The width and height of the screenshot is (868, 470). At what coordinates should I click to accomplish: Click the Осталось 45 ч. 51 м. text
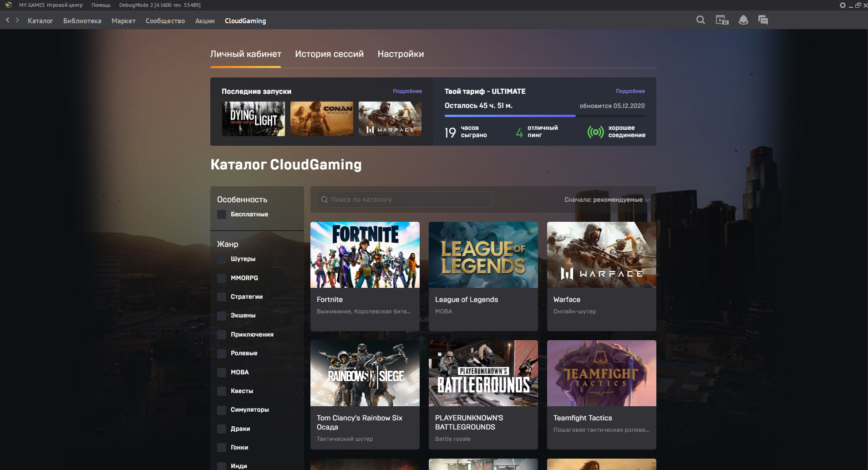tap(478, 106)
